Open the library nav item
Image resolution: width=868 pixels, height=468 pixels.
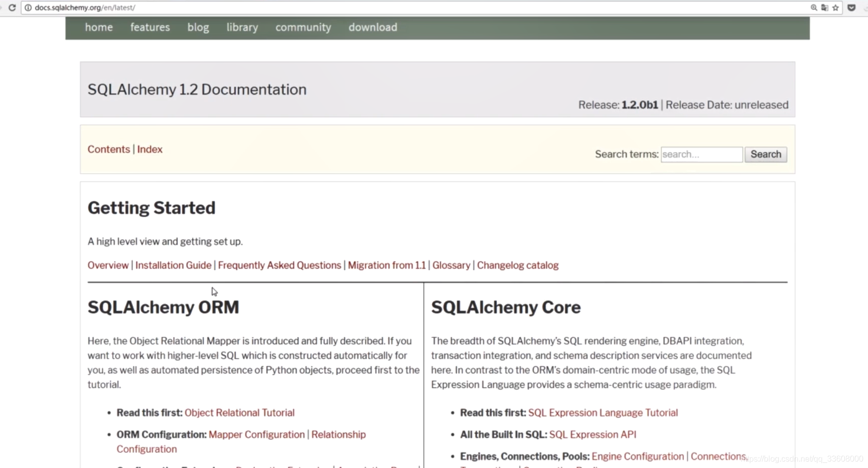242,27
